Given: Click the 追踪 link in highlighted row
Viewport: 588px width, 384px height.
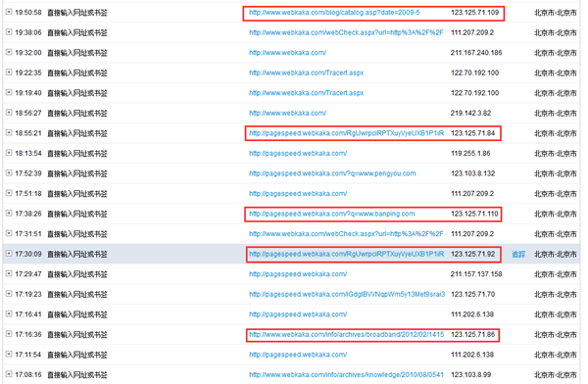Looking at the screenshot, I should pyautogui.click(x=518, y=255).
